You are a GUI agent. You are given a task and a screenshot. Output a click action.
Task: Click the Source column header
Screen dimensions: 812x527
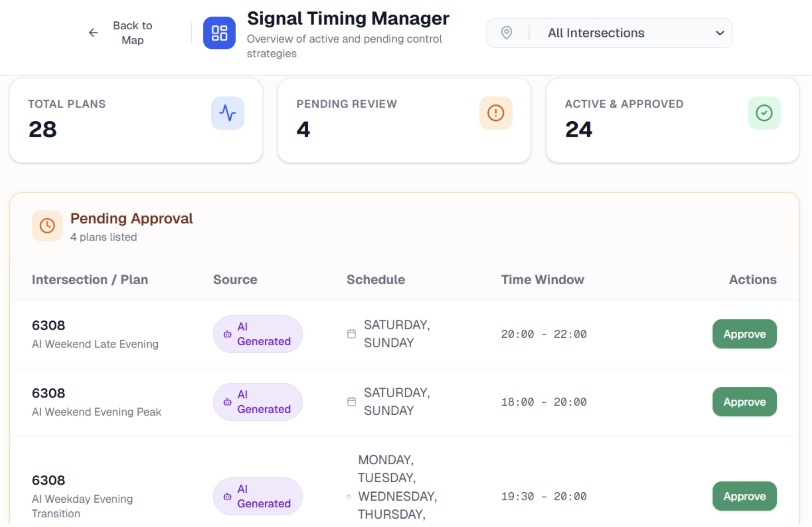[235, 280]
